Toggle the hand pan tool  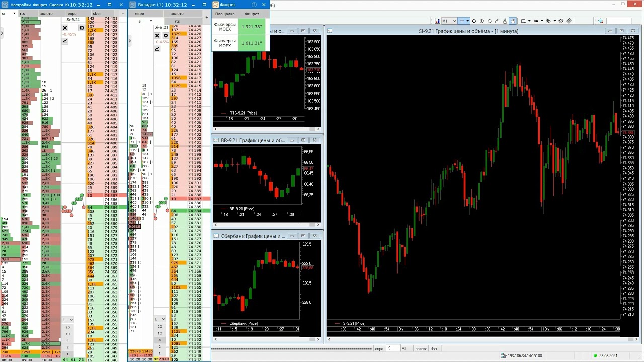[x=513, y=21]
